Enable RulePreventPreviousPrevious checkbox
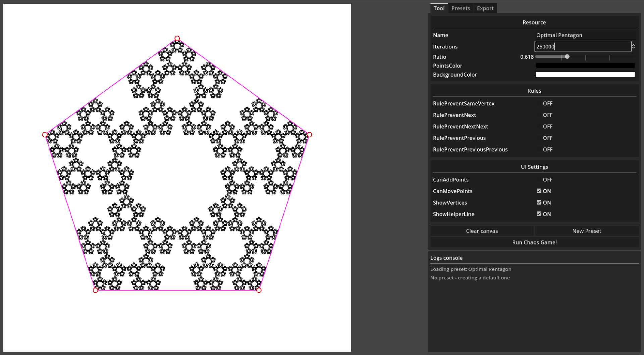This screenshot has width=644, height=355. (539, 149)
